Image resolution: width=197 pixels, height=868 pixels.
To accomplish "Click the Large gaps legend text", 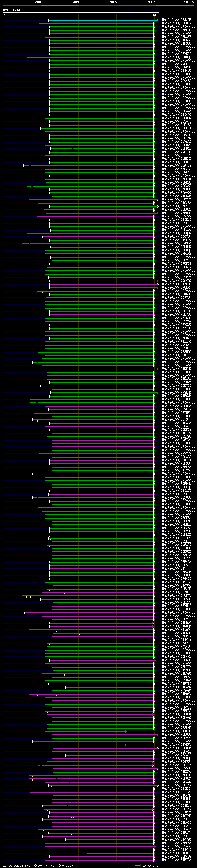I will (x=13, y=865).
